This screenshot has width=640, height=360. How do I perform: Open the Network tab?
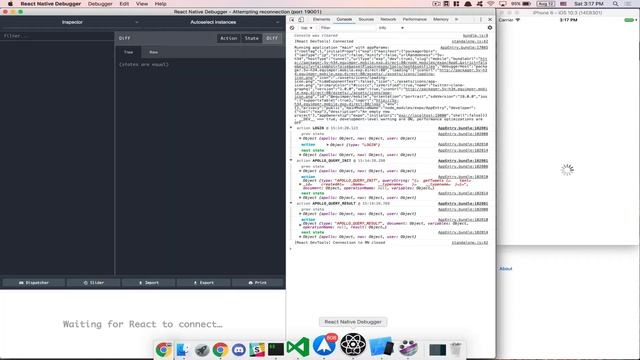click(x=388, y=19)
